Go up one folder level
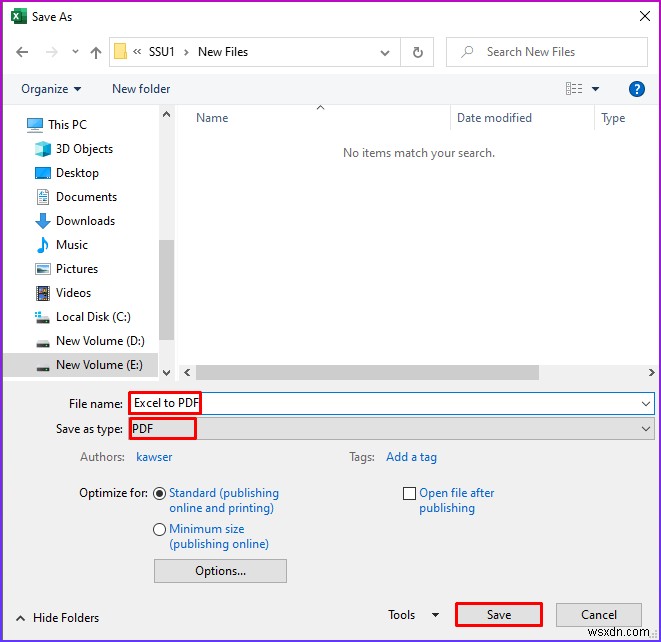The height and width of the screenshot is (642, 661). [96, 52]
